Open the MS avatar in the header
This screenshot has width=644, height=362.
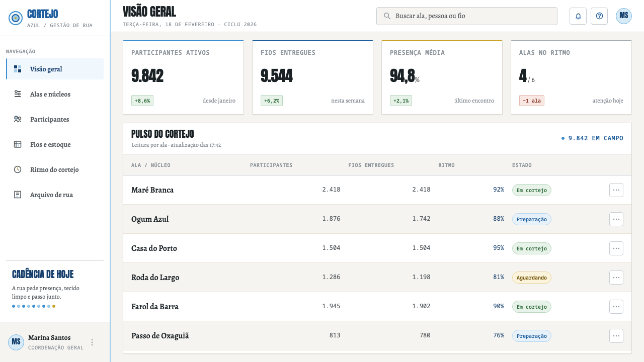624,16
